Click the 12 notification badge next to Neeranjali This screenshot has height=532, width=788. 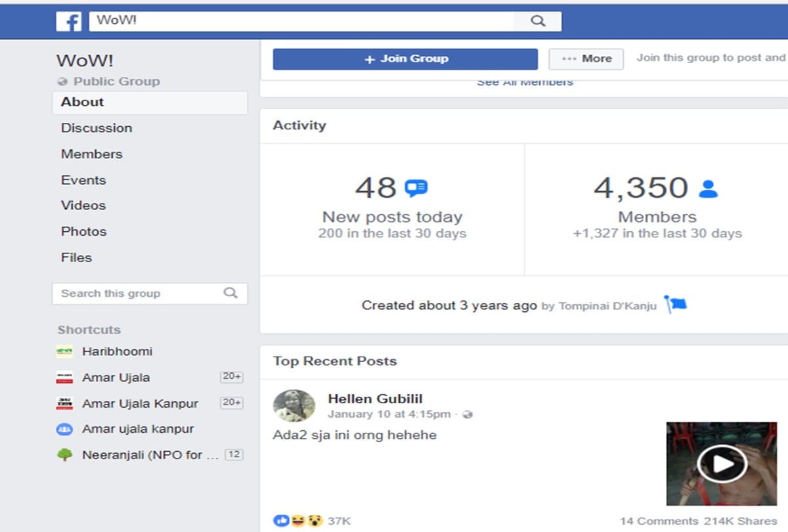coord(234,454)
